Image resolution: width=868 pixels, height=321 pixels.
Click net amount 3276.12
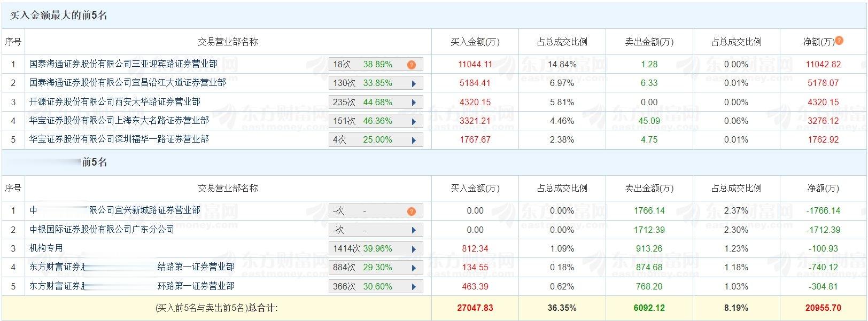(823, 121)
